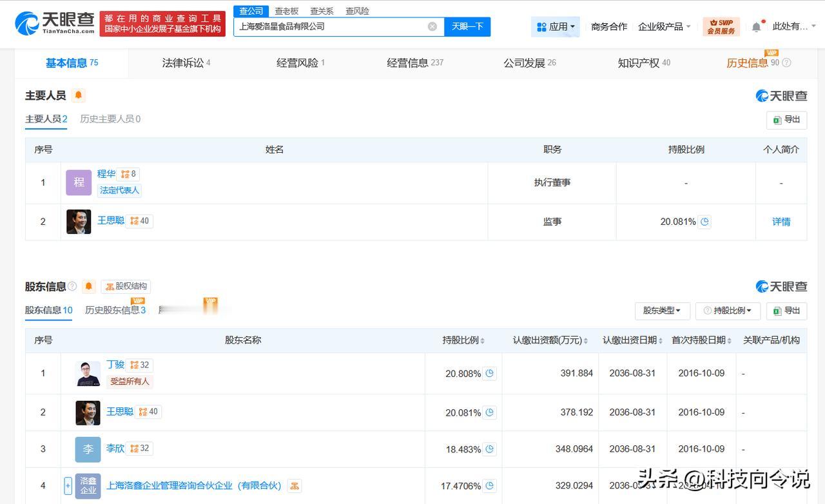Select the 主要人员 2 sub-tab
825x504 pixels.
46,119
